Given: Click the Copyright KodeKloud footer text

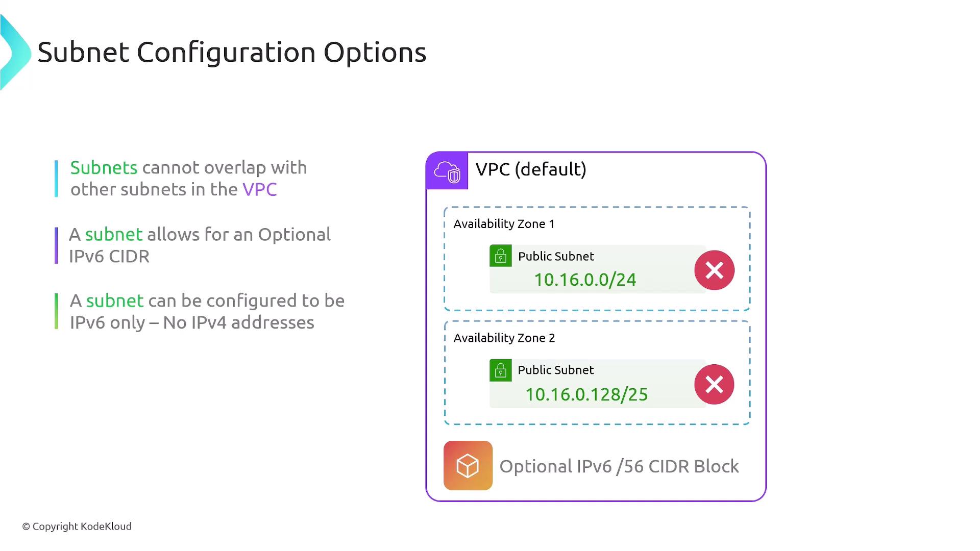Looking at the screenshot, I should coord(77,526).
